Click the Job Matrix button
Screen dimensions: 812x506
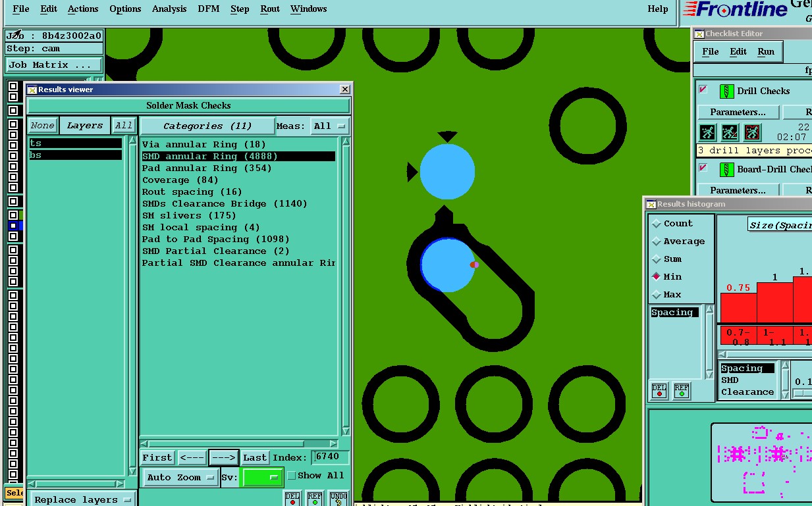click(54, 65)
